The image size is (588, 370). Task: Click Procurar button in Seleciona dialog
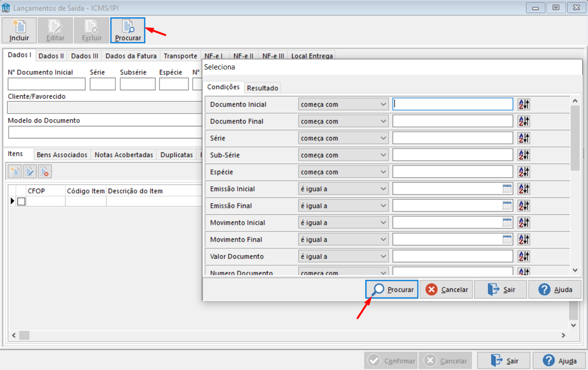click(392, 289)
